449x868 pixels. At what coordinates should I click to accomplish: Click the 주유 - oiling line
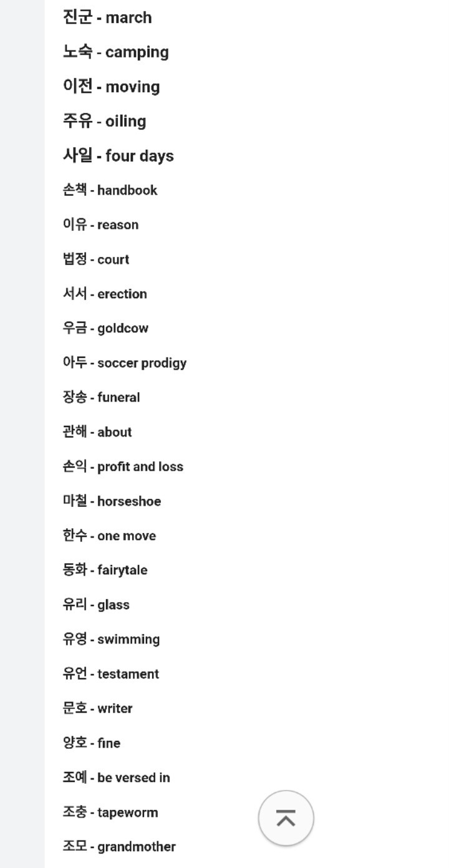point(104,121)
